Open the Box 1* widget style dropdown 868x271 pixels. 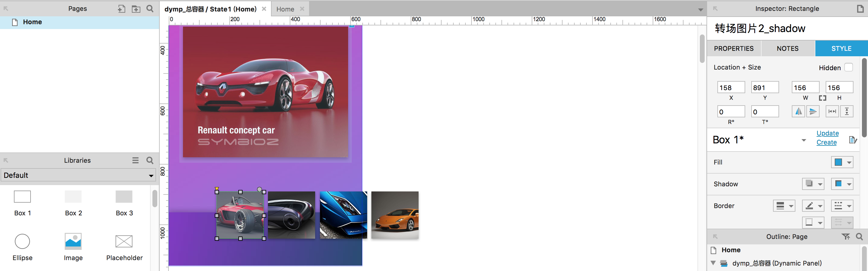coord(804,140)
